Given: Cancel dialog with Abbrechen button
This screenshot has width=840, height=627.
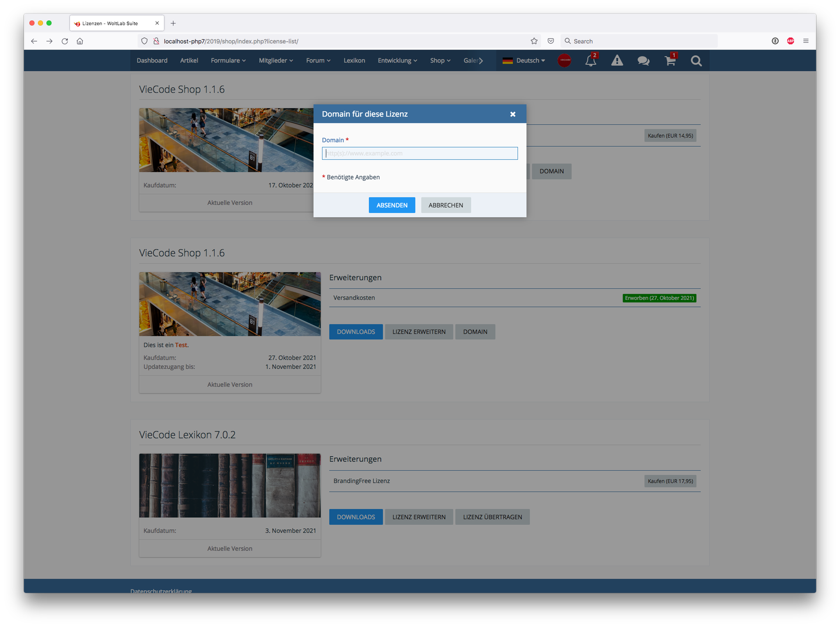Looking at the screenshot, I should 445,205.
